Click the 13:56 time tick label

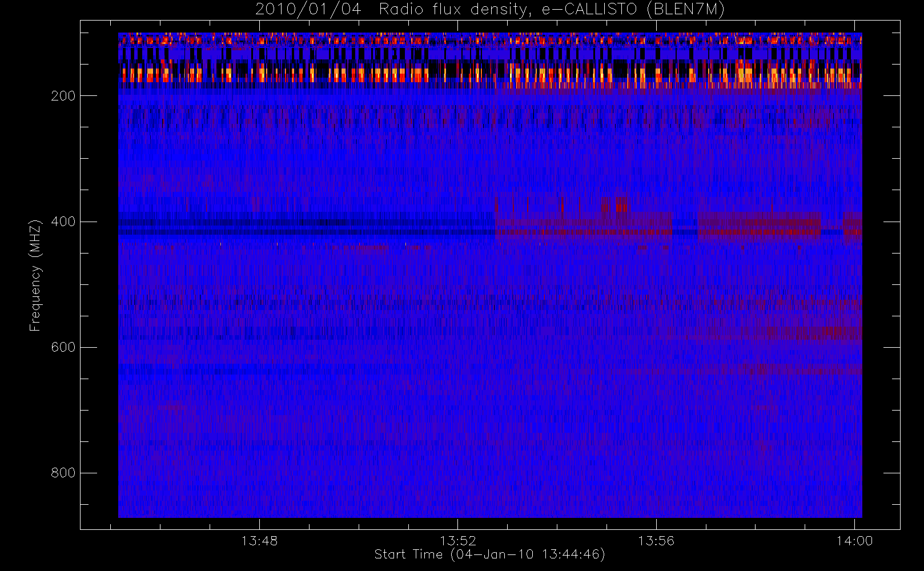(x=656, y=541)
